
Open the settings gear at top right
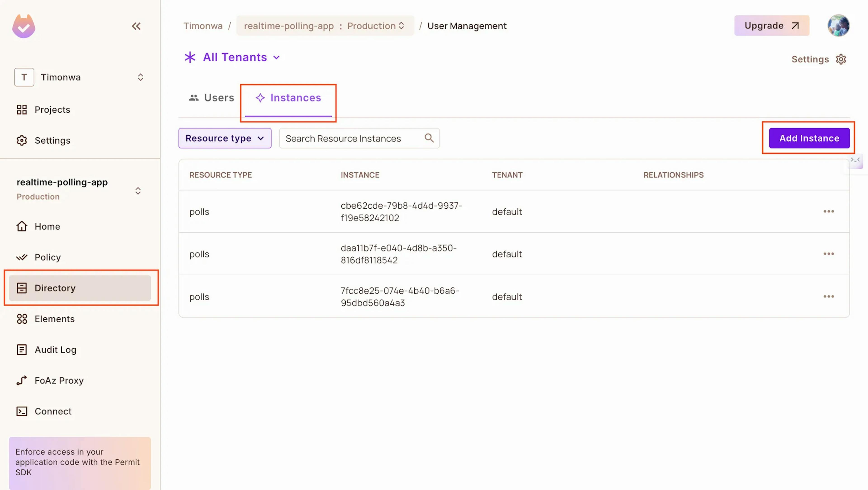coord(841,59)
